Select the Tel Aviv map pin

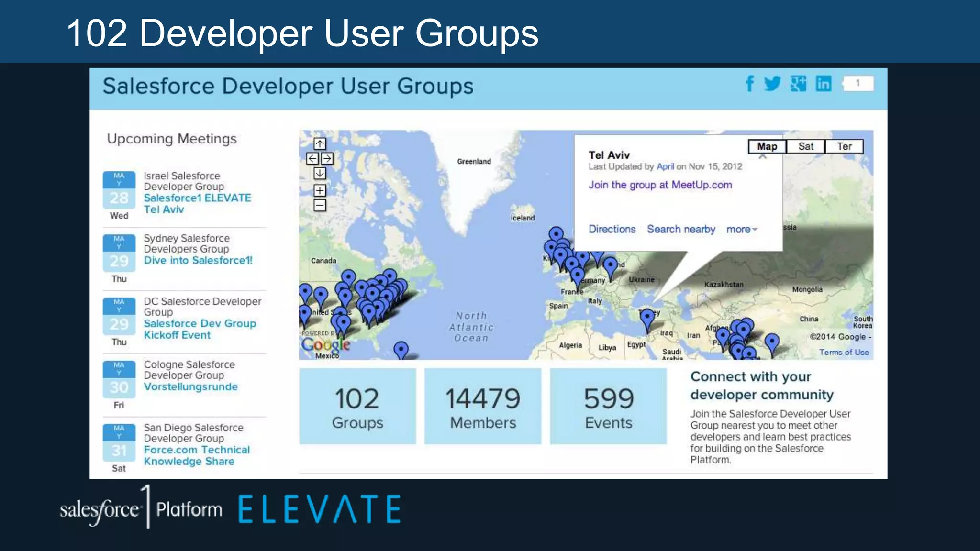647,320
